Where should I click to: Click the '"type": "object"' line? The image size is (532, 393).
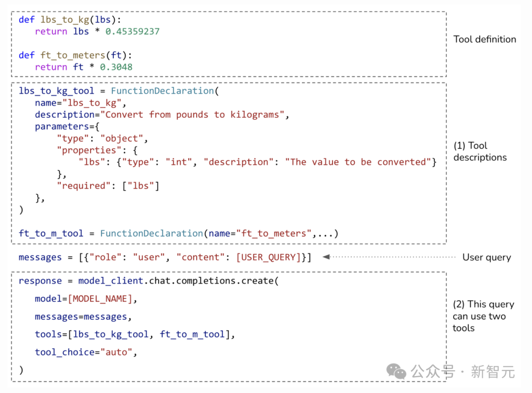click(x=102, y=139)
